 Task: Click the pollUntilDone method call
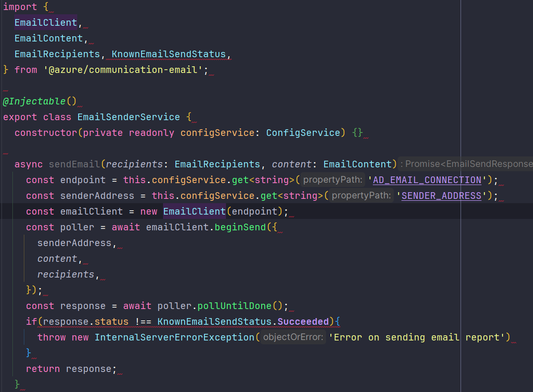pos(235,306)
